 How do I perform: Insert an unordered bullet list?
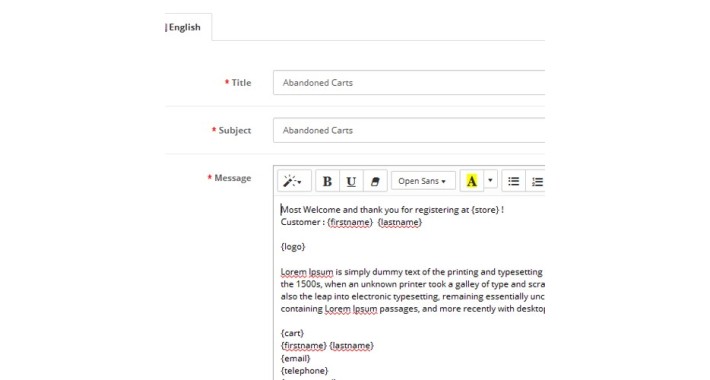click(x=513, y=181)
